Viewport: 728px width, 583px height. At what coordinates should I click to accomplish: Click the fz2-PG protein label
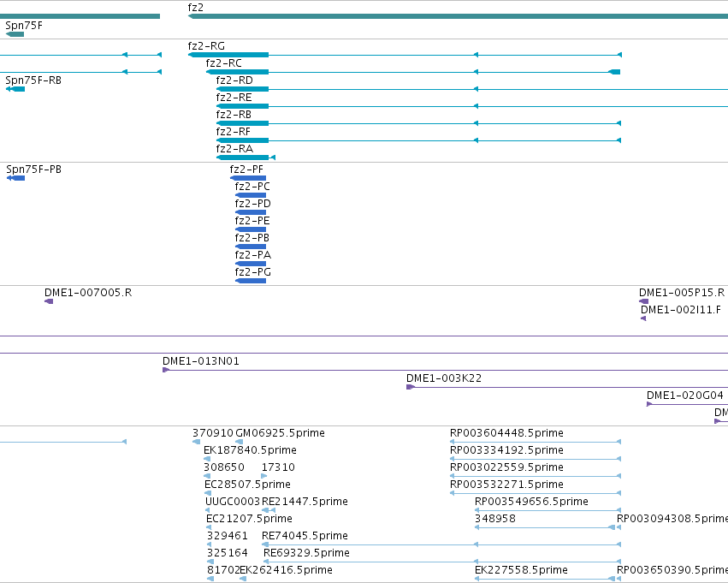point(253,273)
